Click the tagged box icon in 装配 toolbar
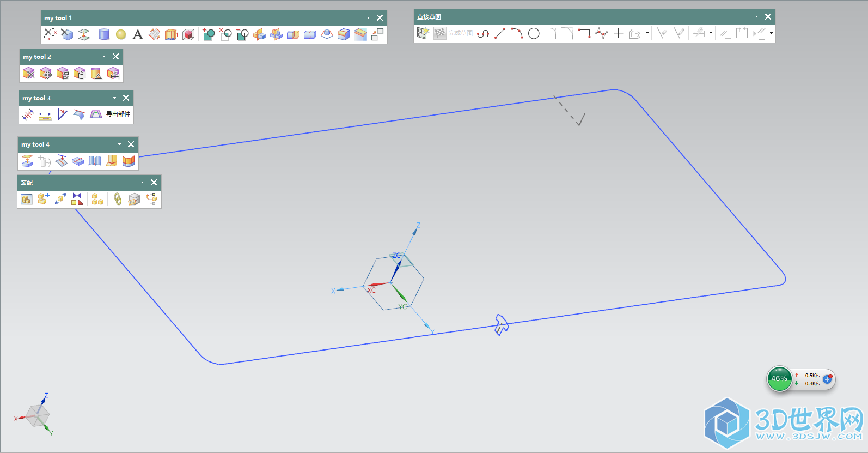Viewport: 868px width, 453px height. pos(135,199)
